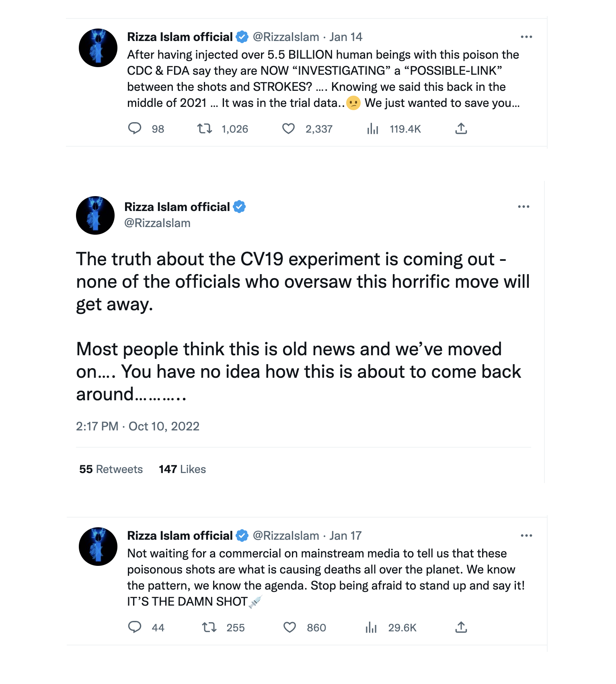
Task: Share the Jan 14 tweet
Action: point(461,129)
